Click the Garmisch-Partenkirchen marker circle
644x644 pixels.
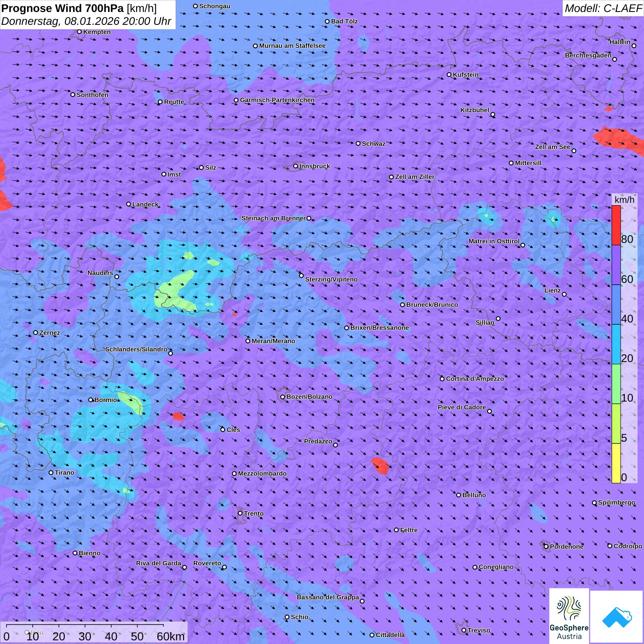click(236, 100)
